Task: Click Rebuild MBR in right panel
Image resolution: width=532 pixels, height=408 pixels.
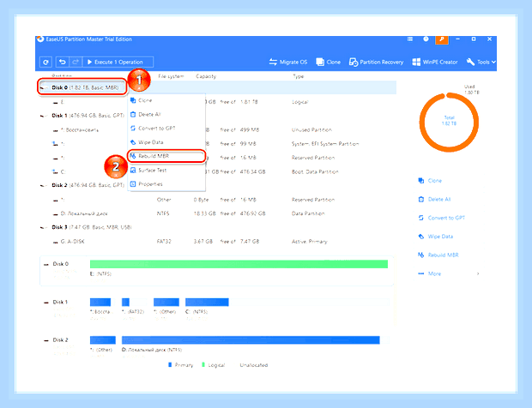Action: tap(443, 255)
